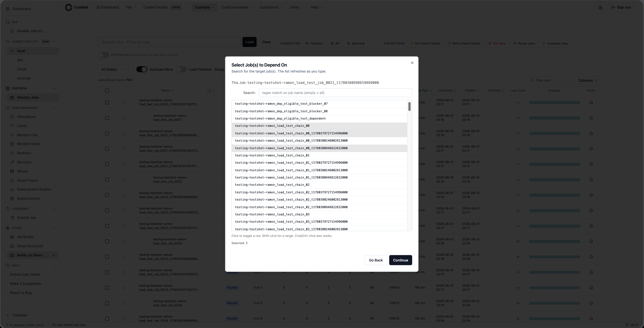Collapse the CUESUBMIT sidebar section
This screenshot has width=644, height=328.
(54, 209)
